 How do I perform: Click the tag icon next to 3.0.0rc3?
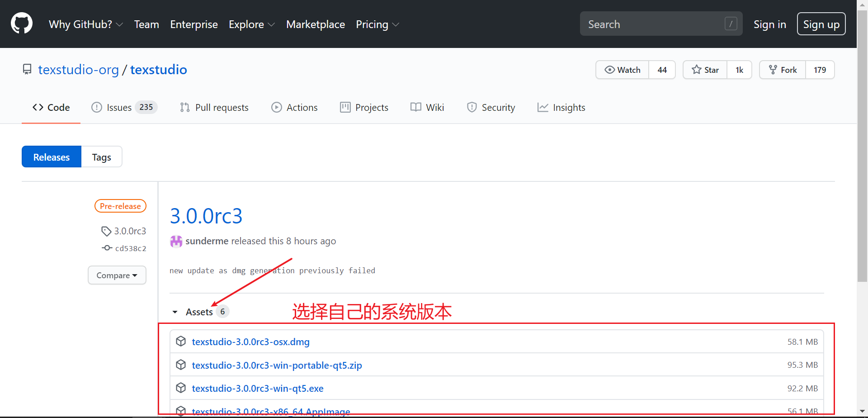106,231
